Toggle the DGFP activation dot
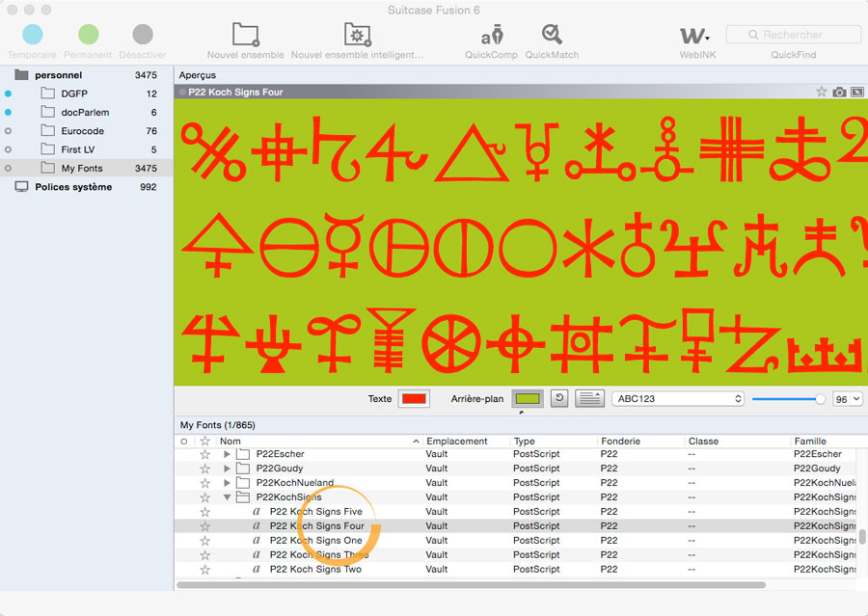Viewport: 868px width, 616px height. point(8,94)
